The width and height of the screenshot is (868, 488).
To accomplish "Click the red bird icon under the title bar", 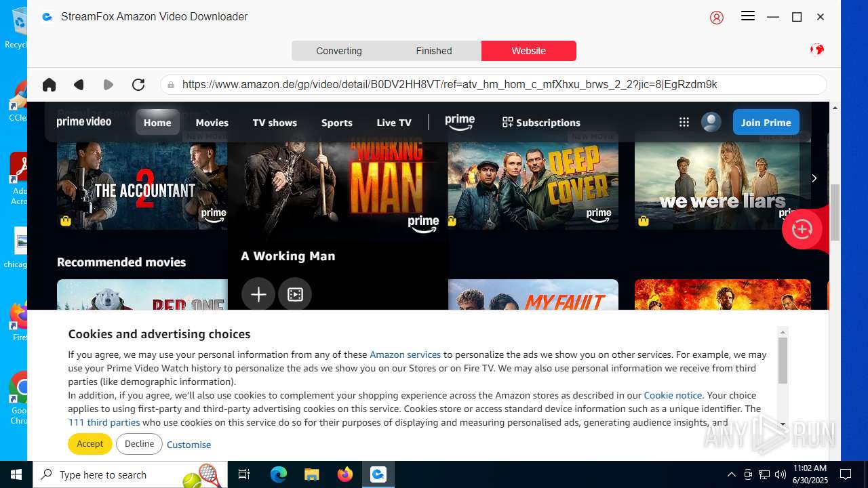I will click(x=817, y=49).
